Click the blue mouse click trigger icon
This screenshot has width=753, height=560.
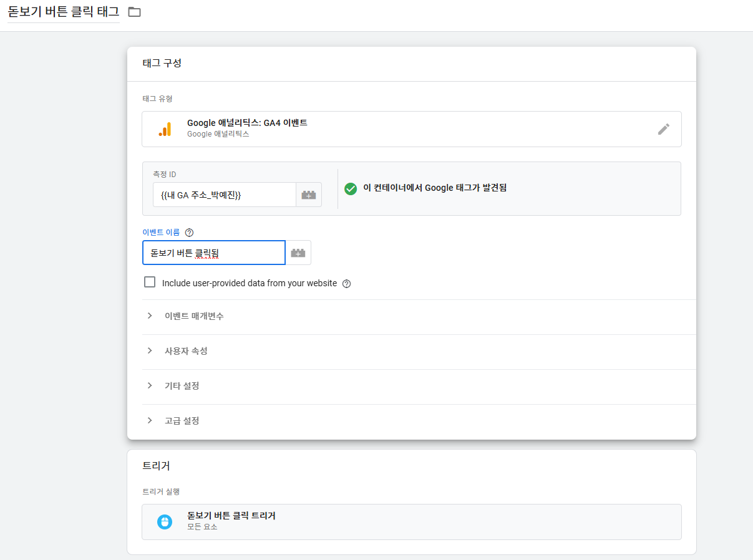[165, 522]
